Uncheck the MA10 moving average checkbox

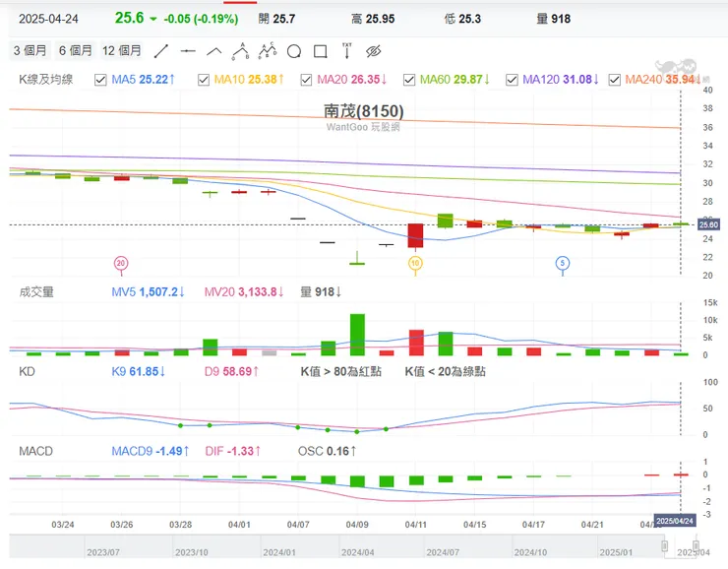[x=204, y=80]
